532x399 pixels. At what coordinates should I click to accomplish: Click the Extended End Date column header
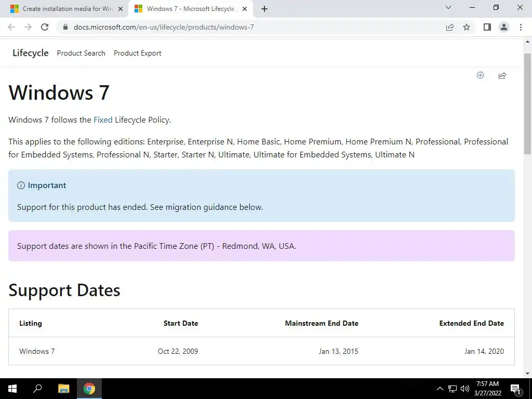(x=472, y=323)
